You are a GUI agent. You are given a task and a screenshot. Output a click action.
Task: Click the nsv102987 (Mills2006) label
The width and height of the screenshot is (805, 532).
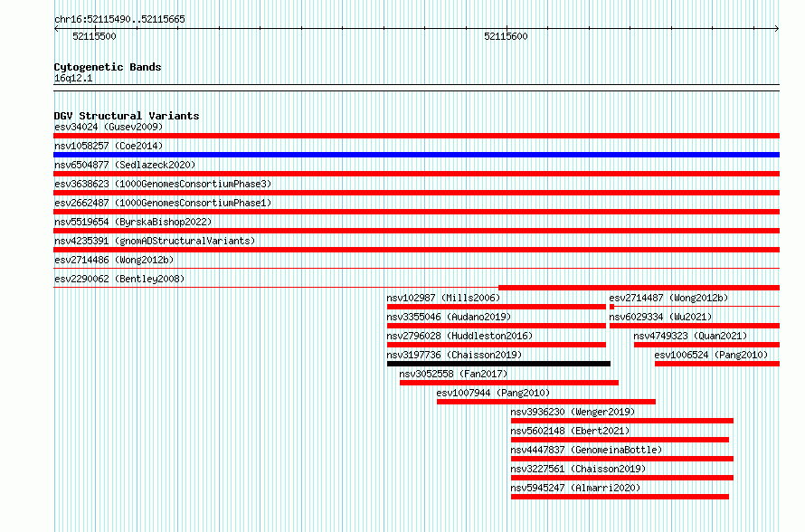tap(443, 298)
